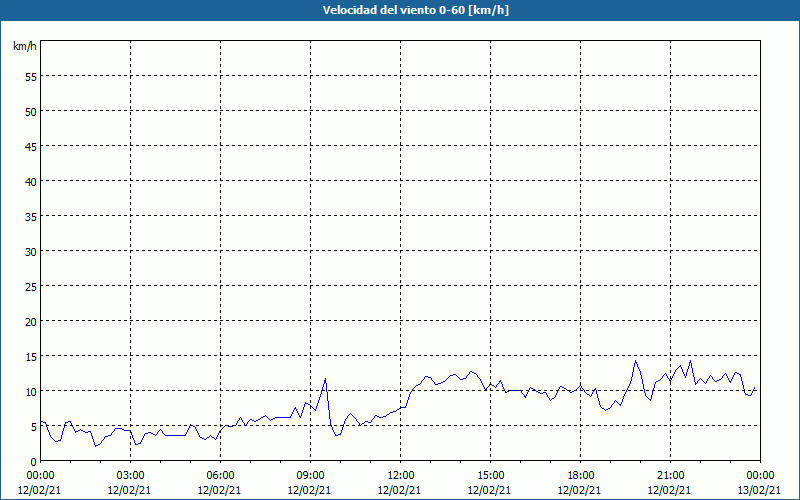Click the 20 value on the y-axis
The width and height of the screenshot is (800, 500).
[x=31, y=322]
